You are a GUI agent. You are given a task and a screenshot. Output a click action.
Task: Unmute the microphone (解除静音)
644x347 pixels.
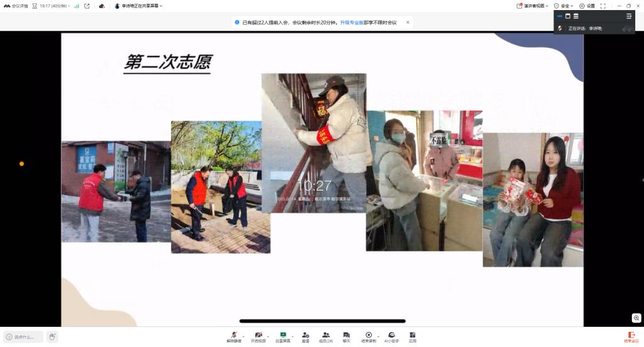[234, 336]
